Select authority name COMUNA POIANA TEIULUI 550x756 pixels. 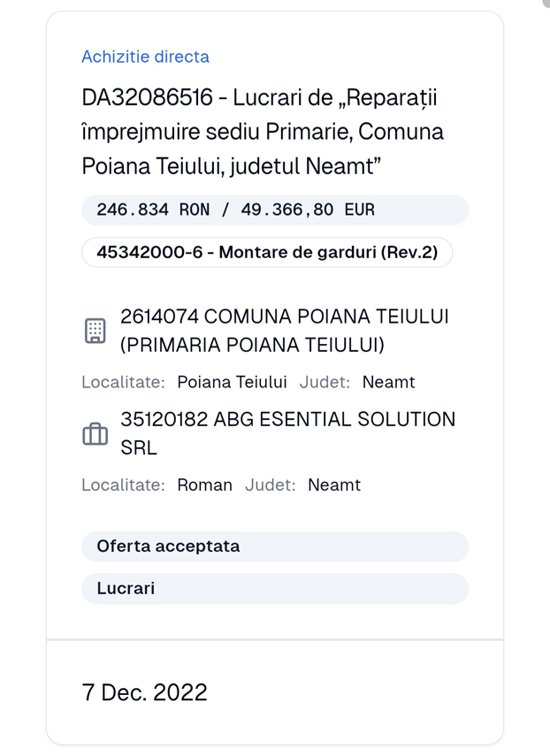point(309,316)
